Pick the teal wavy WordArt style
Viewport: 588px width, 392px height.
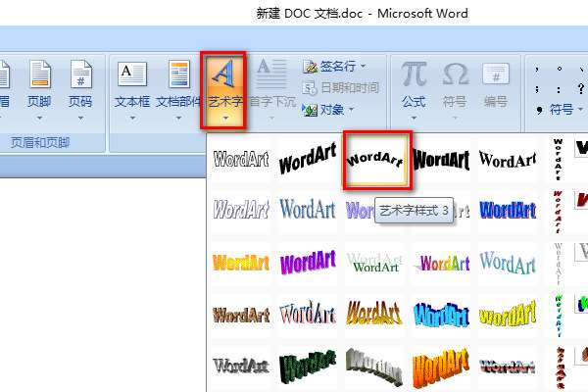pos(508,263)
